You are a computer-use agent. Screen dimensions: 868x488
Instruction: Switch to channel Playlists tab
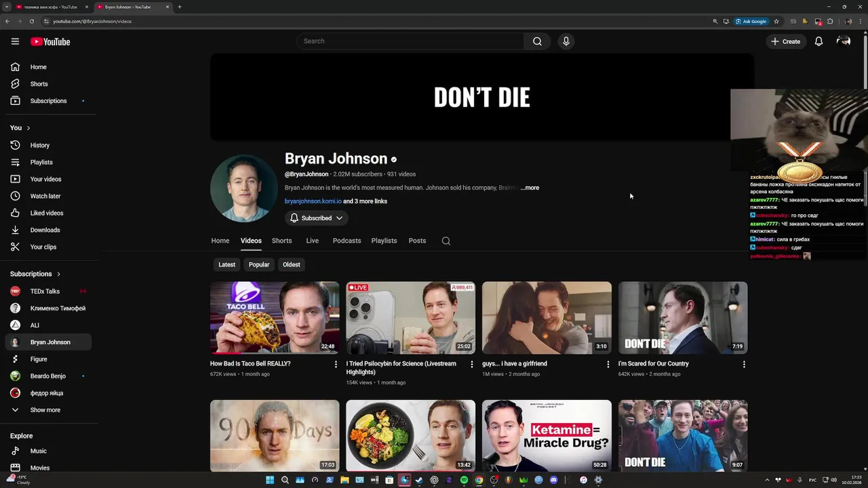click(x=384, y=241)
